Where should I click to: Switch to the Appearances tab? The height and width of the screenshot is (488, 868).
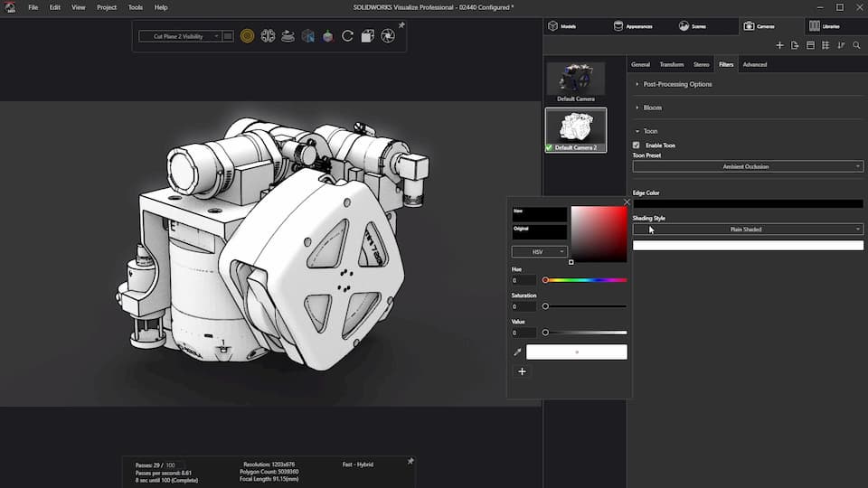pyautogui.click(x=633, y=26)
